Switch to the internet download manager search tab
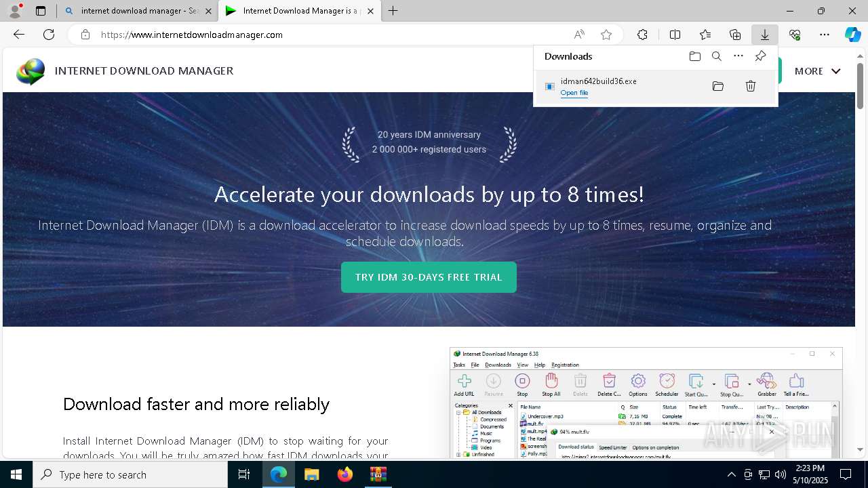Screen dimensions: 868x488 [x=138, y=11]
